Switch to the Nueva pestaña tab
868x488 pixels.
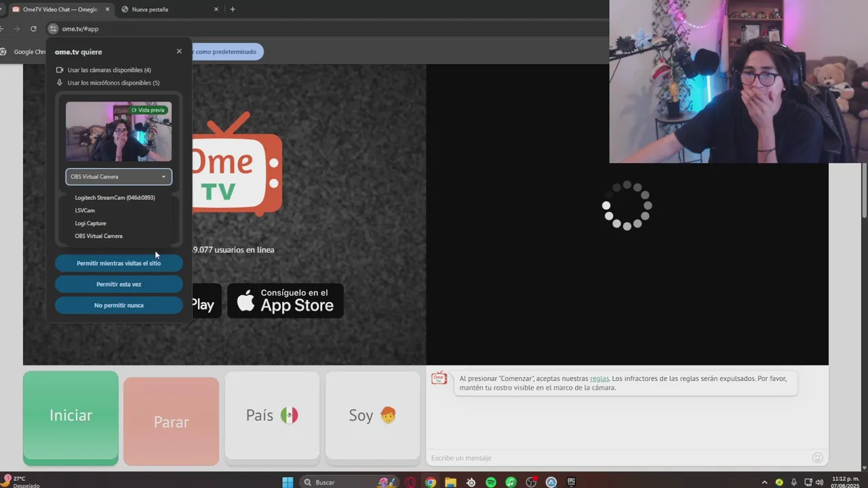coord(170,9)
